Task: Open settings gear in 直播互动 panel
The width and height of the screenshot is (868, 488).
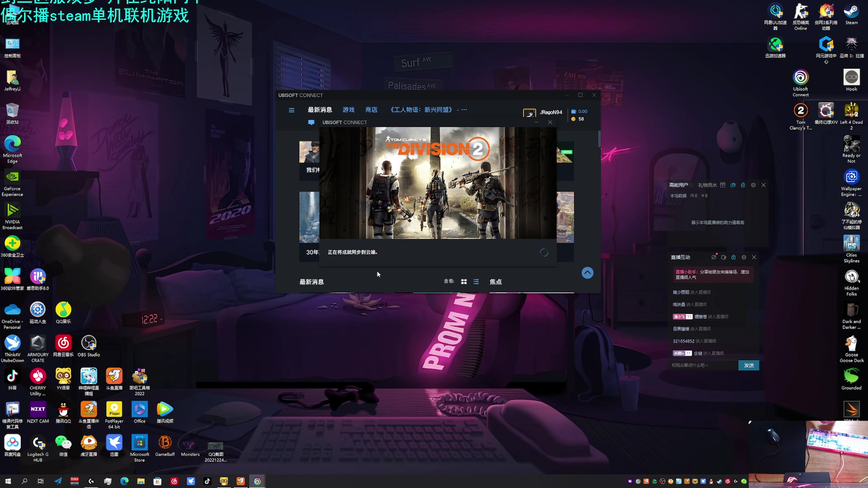Action: point(744,258)
